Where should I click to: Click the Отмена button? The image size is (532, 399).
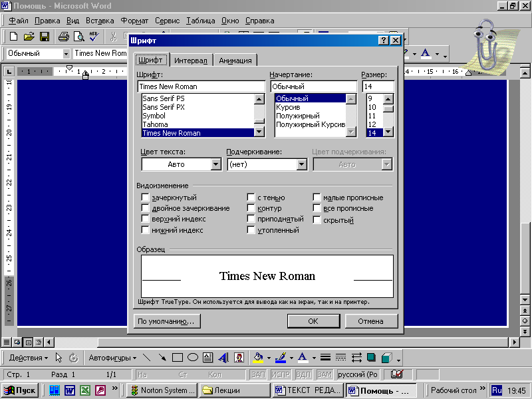371,321
